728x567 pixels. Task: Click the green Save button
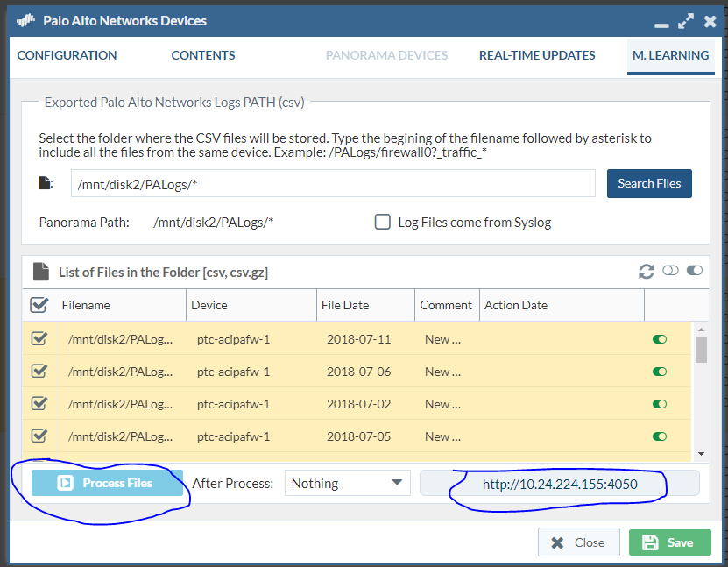[x=669, y=542]
